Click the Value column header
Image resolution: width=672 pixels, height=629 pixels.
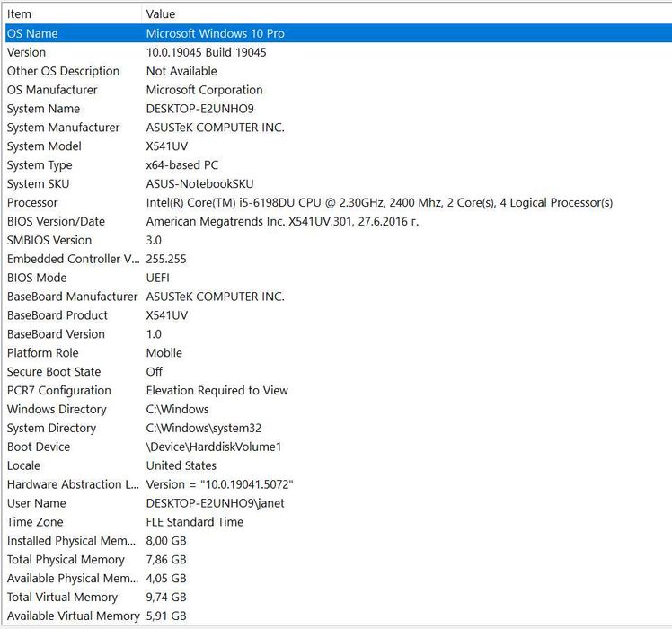pos(406,14)
